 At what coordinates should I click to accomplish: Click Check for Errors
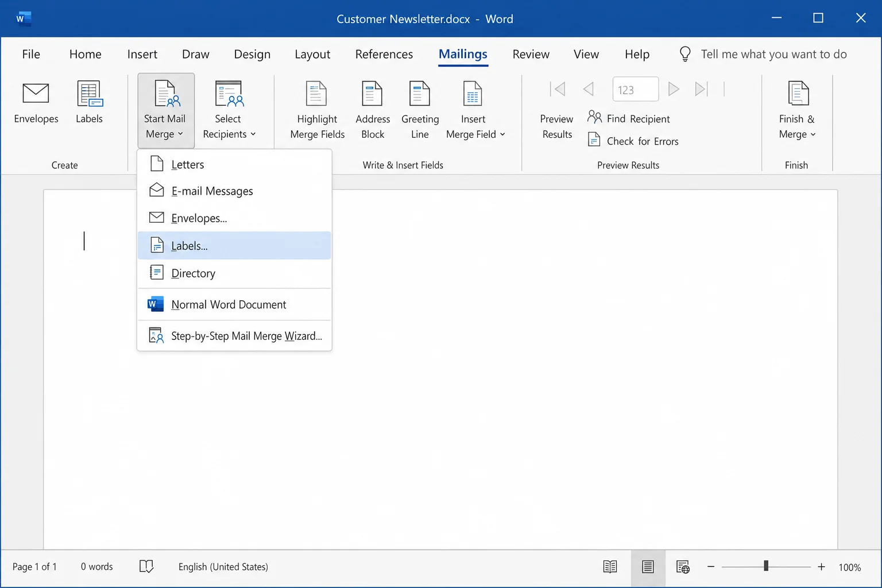point(633,141)
